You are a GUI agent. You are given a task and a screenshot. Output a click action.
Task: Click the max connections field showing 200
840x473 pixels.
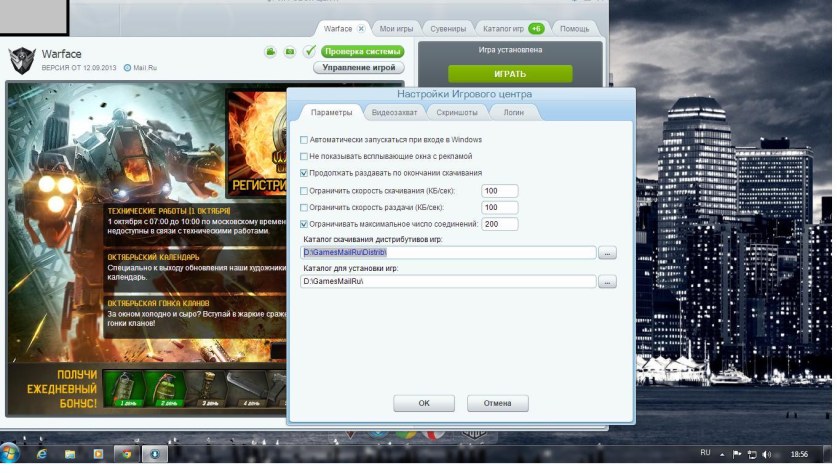(499, 224)
